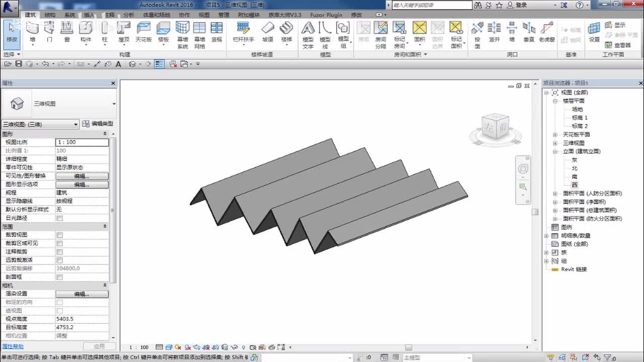The image size is (644, 362).
Task: Expand the 房间和面积 panel dropdown
Action: [x=425, y=54]
